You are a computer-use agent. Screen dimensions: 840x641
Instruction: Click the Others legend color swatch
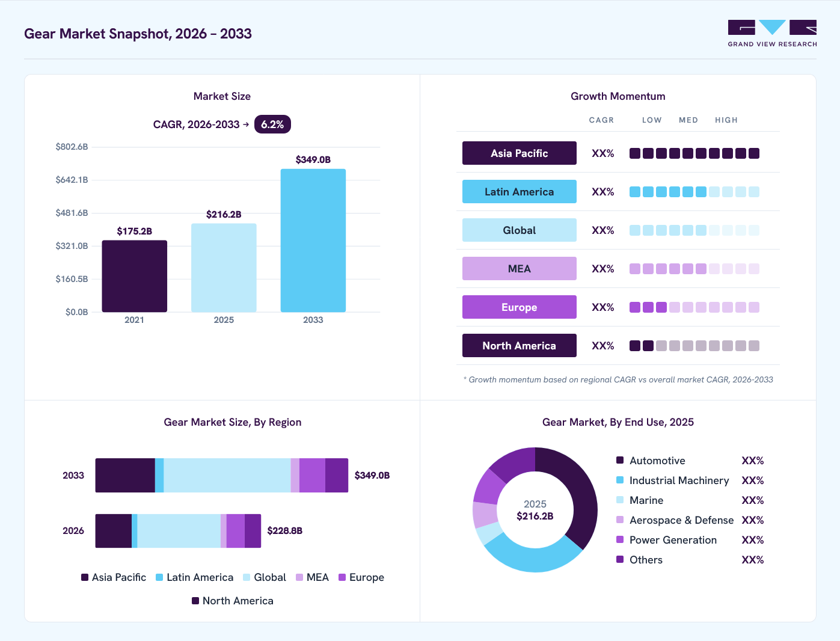click(x=620, y=559)
